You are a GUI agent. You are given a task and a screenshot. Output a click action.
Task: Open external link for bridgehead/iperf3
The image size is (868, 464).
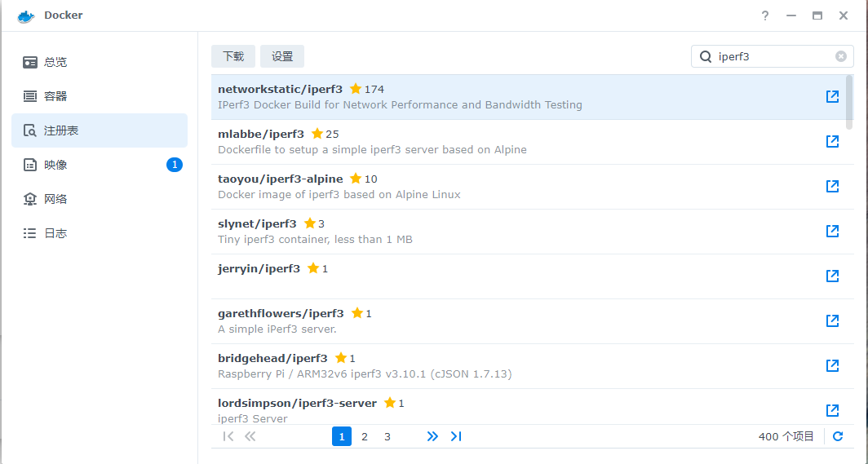832,366
